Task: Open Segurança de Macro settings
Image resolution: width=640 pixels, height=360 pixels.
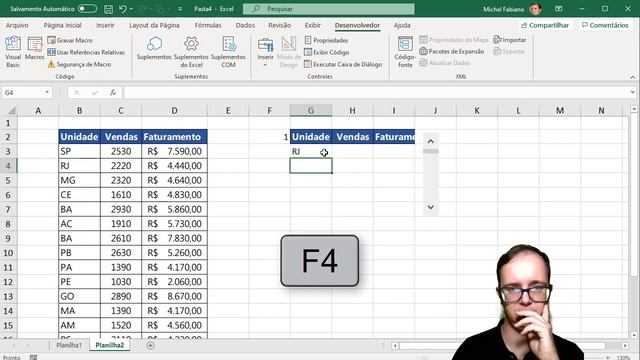Action: (79, 64)
